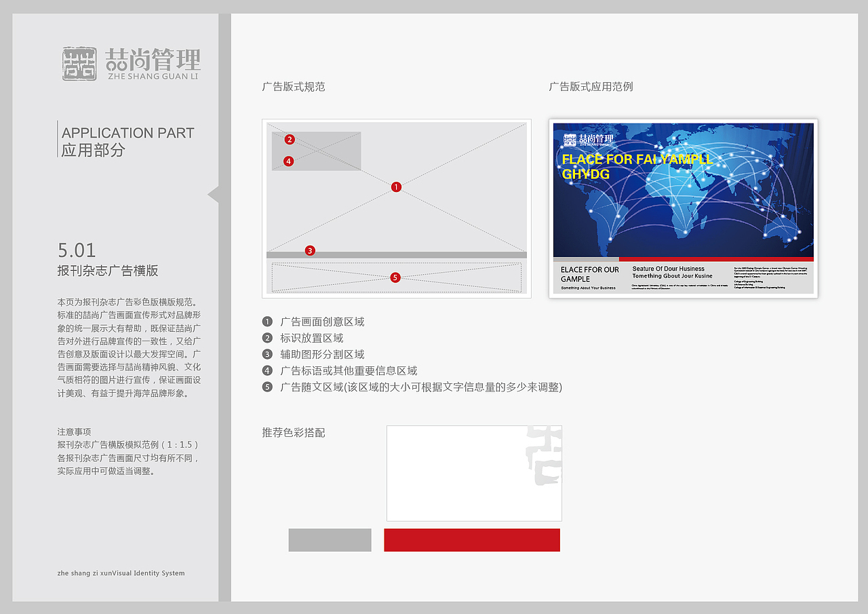The image size is (868, 614).
Task: Click marker 2 in the logo placement area
Action: [x=290, y=139]
